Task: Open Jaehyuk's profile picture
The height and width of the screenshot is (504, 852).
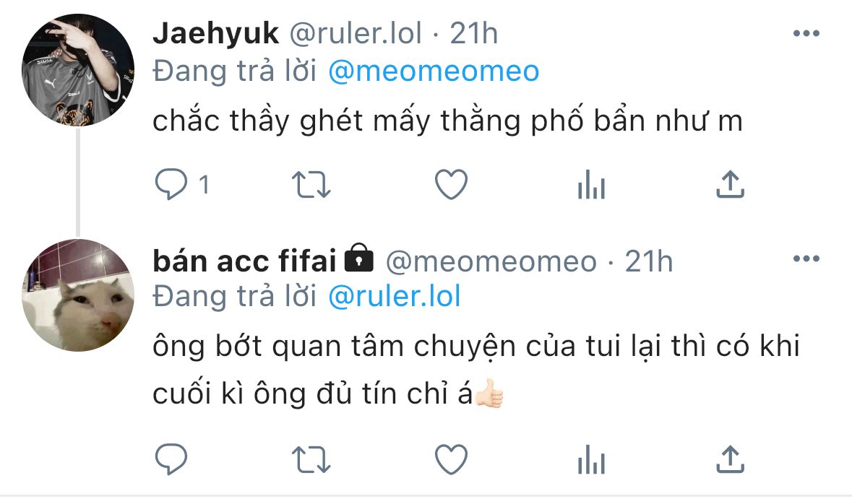Action: coord(78,70)
